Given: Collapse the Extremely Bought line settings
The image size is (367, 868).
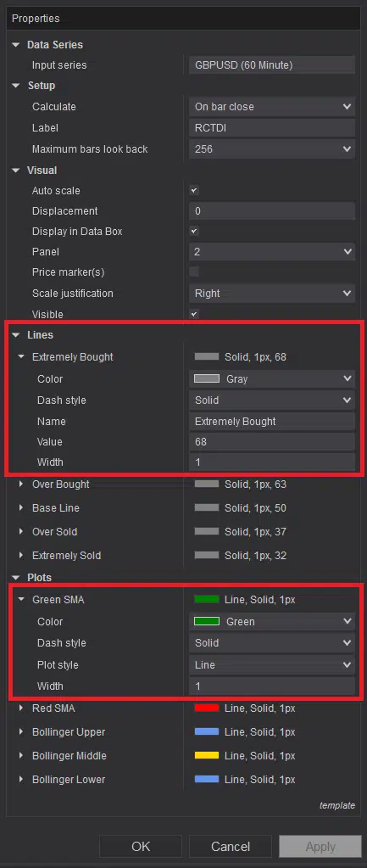Looking at the screenshot, I should pyautogui.click(x=21, y=357).
